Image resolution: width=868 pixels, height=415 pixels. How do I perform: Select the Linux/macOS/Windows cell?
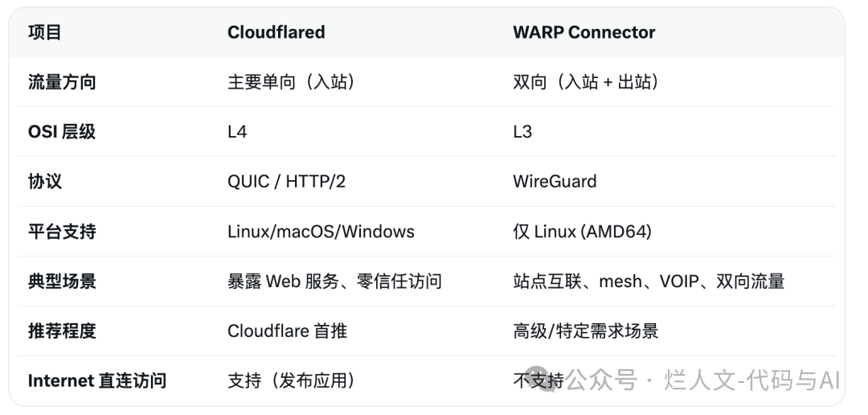(321, 232)
